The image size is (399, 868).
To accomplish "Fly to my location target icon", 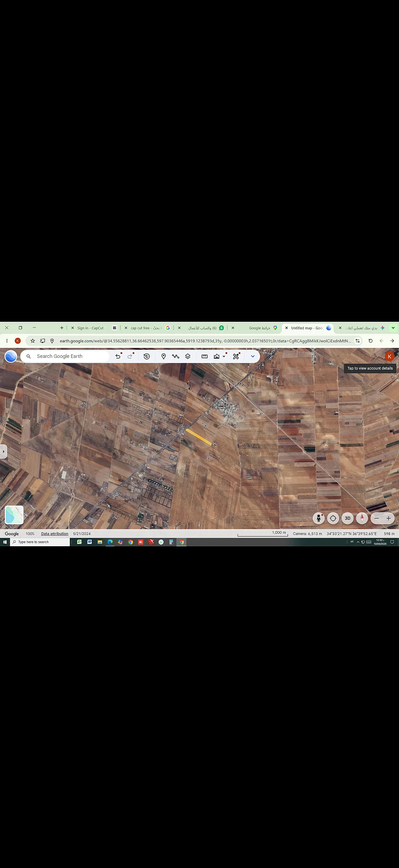I will tap(333, 518).
